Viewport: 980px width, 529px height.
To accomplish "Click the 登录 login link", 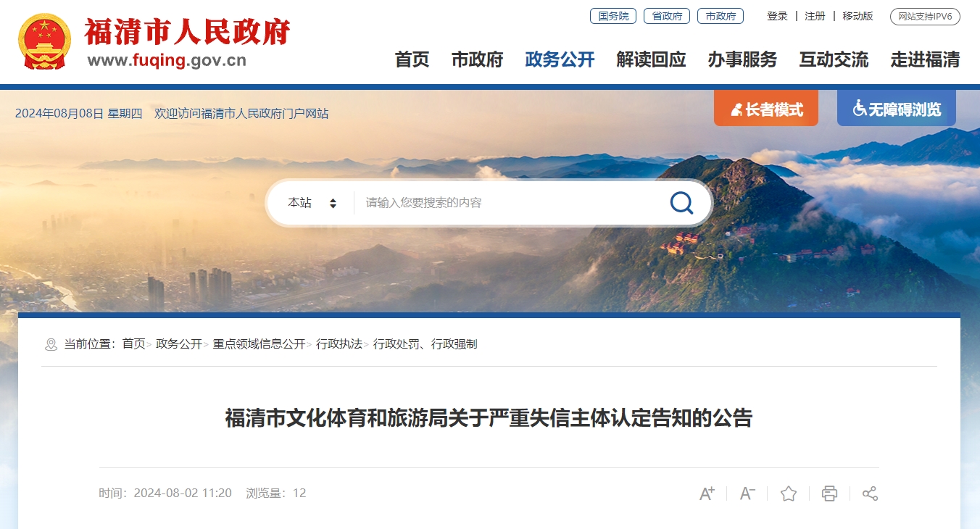I will (777, 16).
